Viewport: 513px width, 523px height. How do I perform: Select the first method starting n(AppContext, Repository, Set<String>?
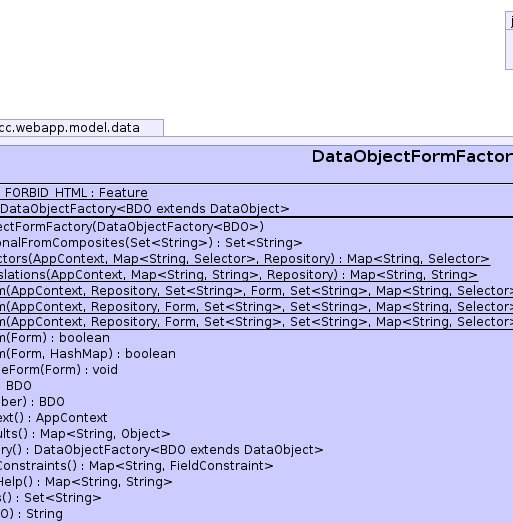[x=256, y=291]
